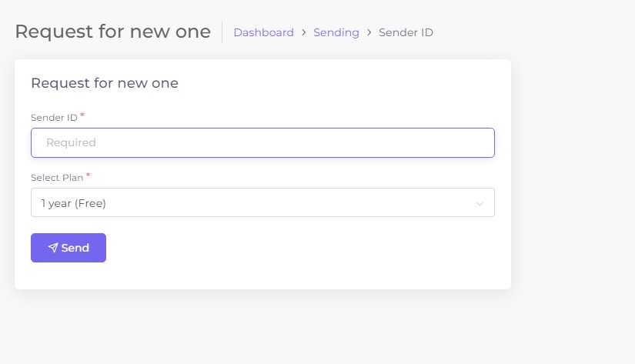Select the '1 year (Free)' plan text

pyautogui.click(x=74, y=203)
